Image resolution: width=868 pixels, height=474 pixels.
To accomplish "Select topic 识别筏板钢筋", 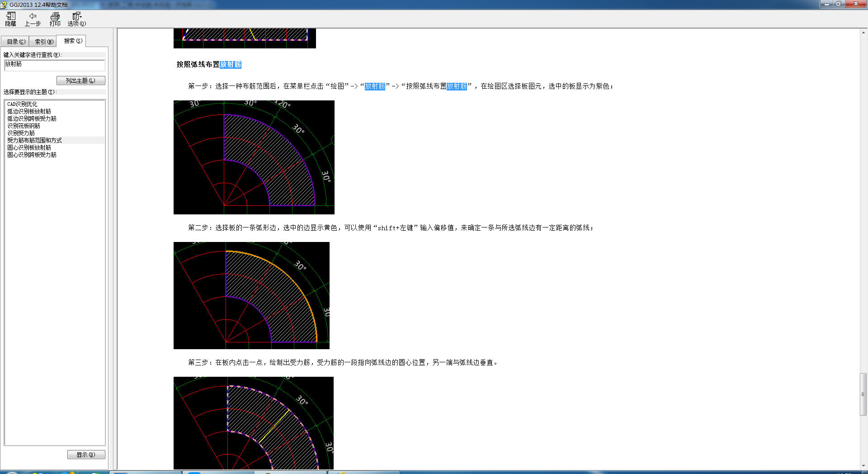I will tap(24, 126).
